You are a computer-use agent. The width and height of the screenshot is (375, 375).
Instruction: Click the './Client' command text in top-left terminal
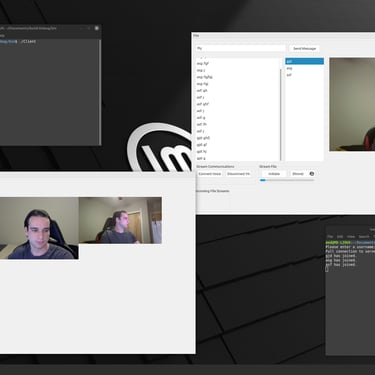[x=28, y=42]
